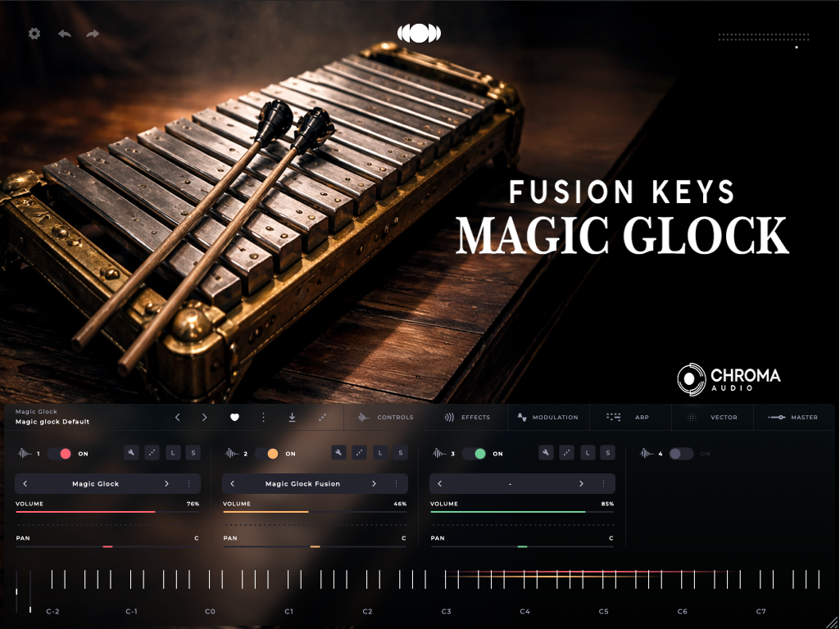Open the Magic Glock Fusion sound selector
Screen dimensions: 840x629
[302, 484]
